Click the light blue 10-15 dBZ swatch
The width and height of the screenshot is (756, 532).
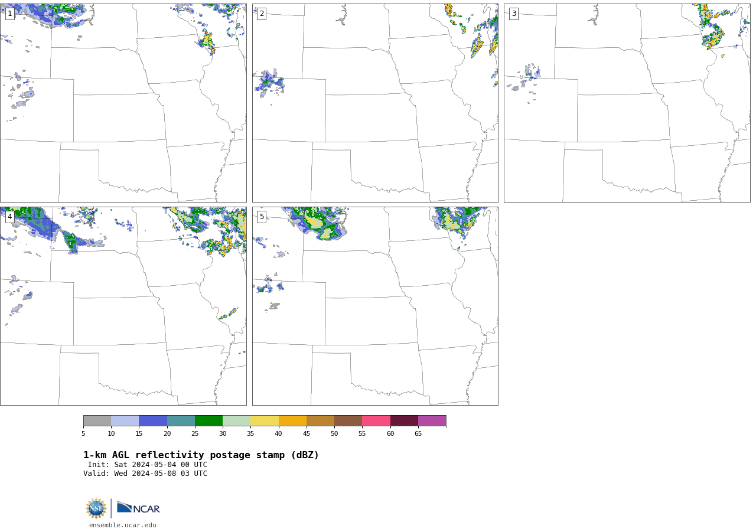(x=125, y=420)
